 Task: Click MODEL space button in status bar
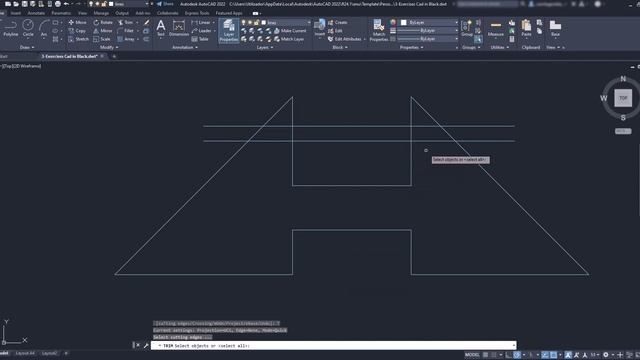click(x=472, y=355)
